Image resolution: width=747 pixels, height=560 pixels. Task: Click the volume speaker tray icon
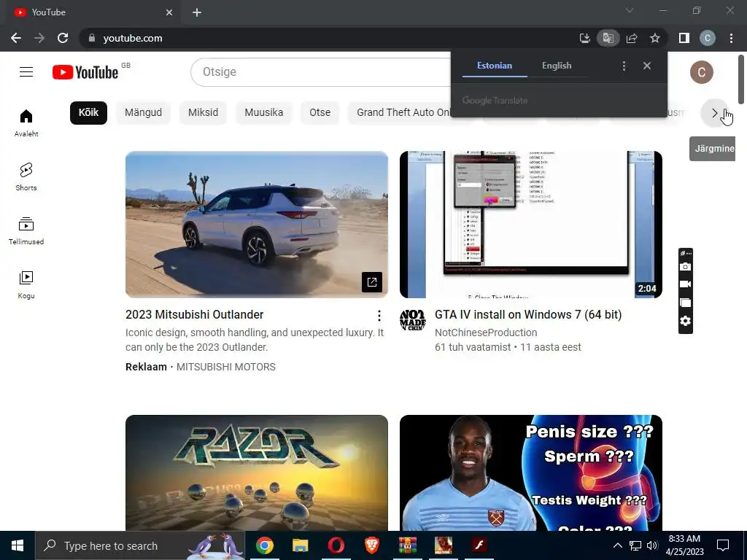652,545
